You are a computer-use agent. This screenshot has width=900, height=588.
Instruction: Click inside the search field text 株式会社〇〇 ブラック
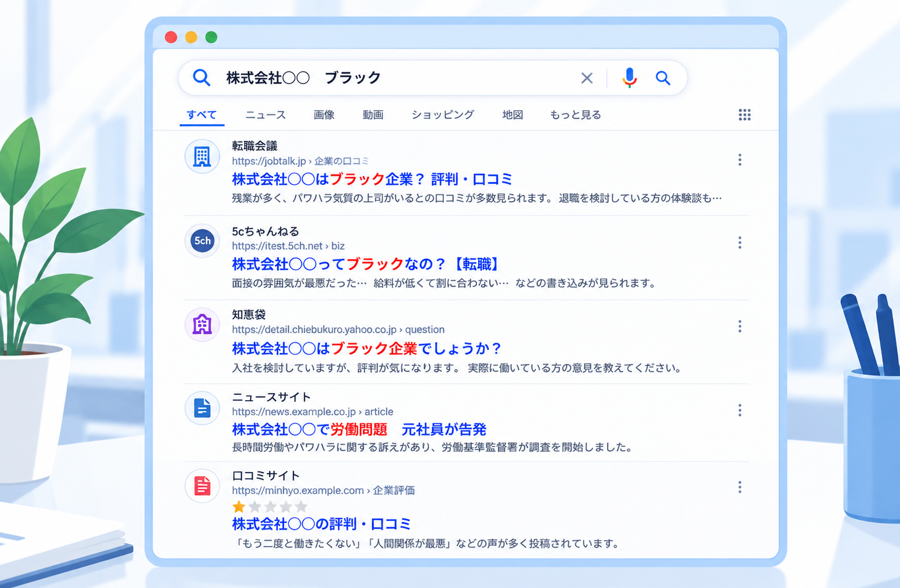pyautogui.click(x=303, y=78)
